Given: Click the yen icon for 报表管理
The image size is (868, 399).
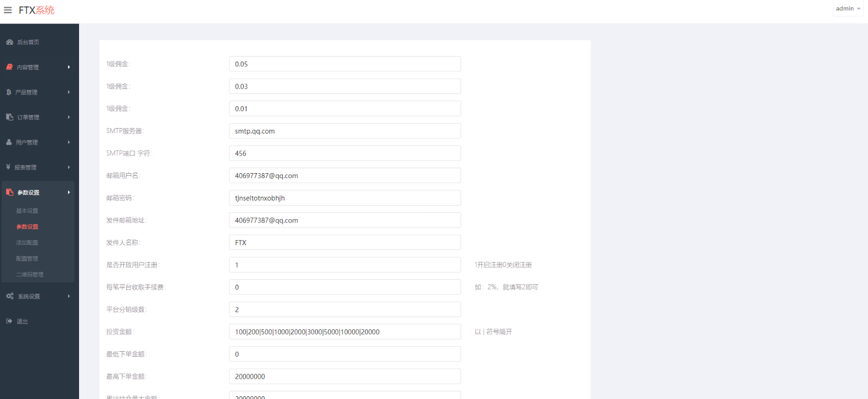Looking at the screenshot, I should 8,167.
